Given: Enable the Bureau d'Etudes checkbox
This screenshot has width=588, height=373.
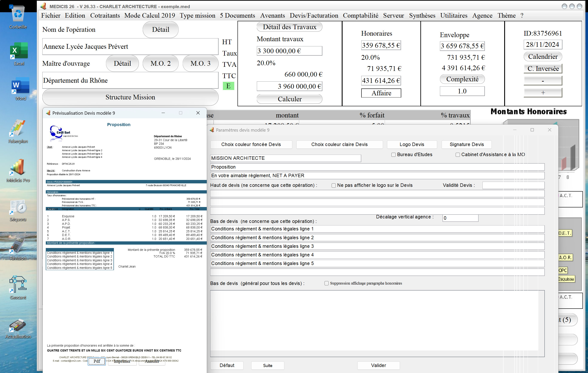Looking at the screenshot, I should (393, 155).
